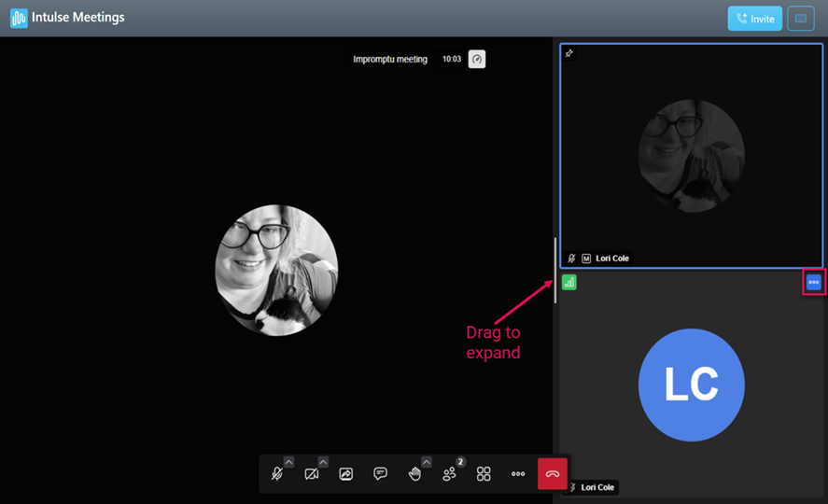828x504 pixels.
Task: Expand the camera options chevron
Action: pos(323,462)
